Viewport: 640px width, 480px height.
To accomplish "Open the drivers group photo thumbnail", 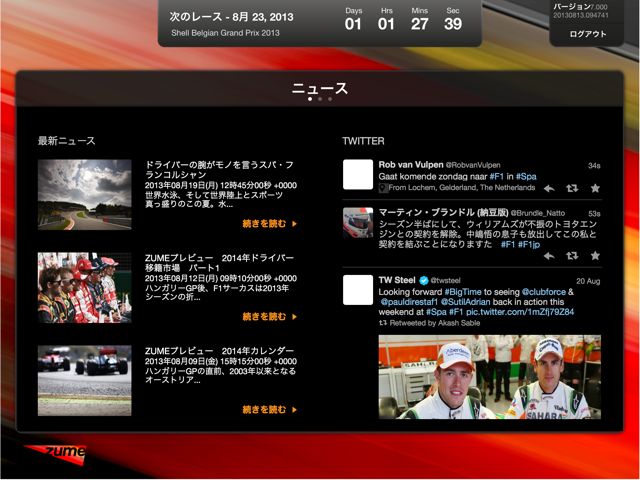I will [x=84, y=287].
